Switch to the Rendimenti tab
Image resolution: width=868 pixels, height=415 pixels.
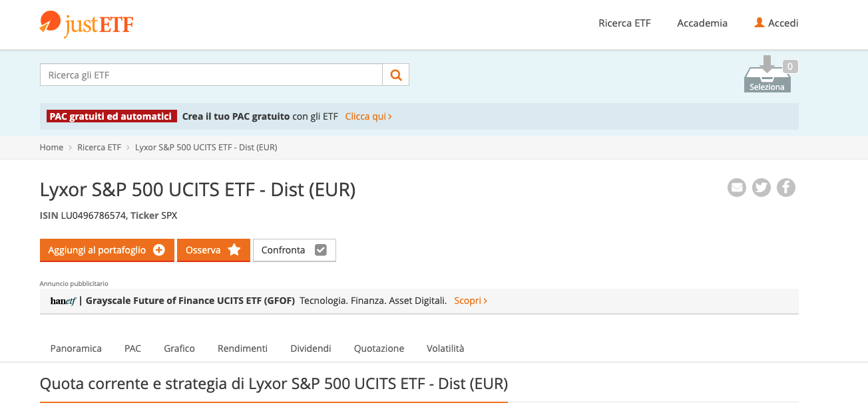[242, 348]
